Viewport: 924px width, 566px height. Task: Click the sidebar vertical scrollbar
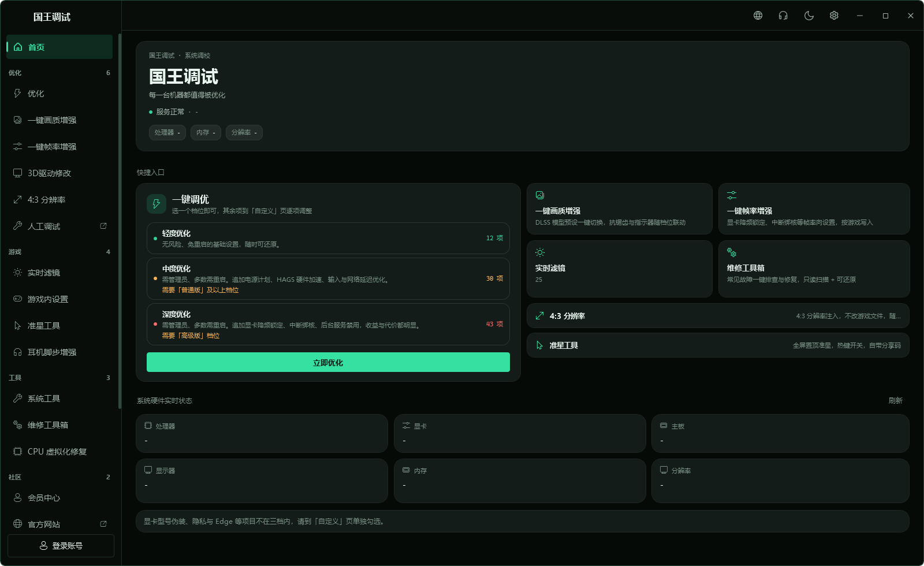coord(120,221)
